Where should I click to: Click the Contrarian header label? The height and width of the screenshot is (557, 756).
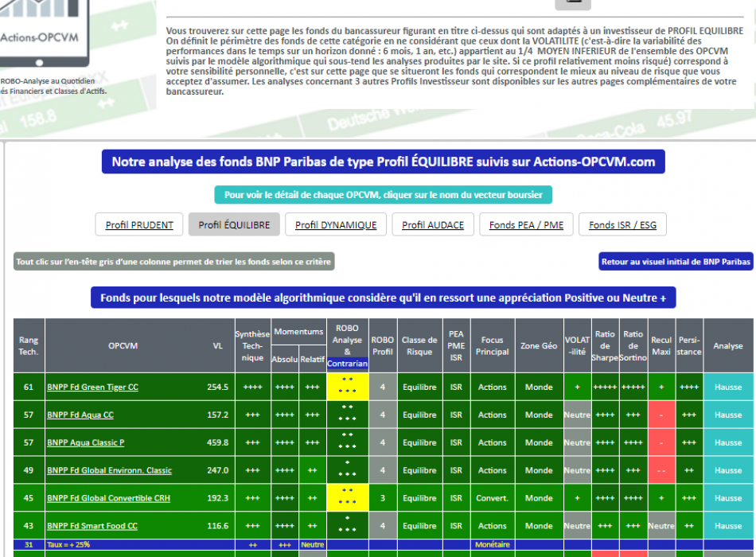tap(347, 364)
